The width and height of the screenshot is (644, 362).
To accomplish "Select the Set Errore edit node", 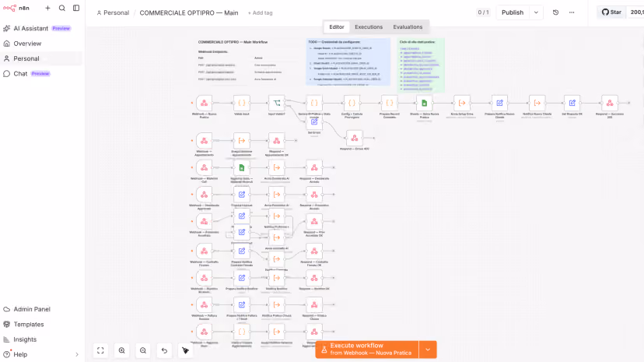I will (314, 122).
